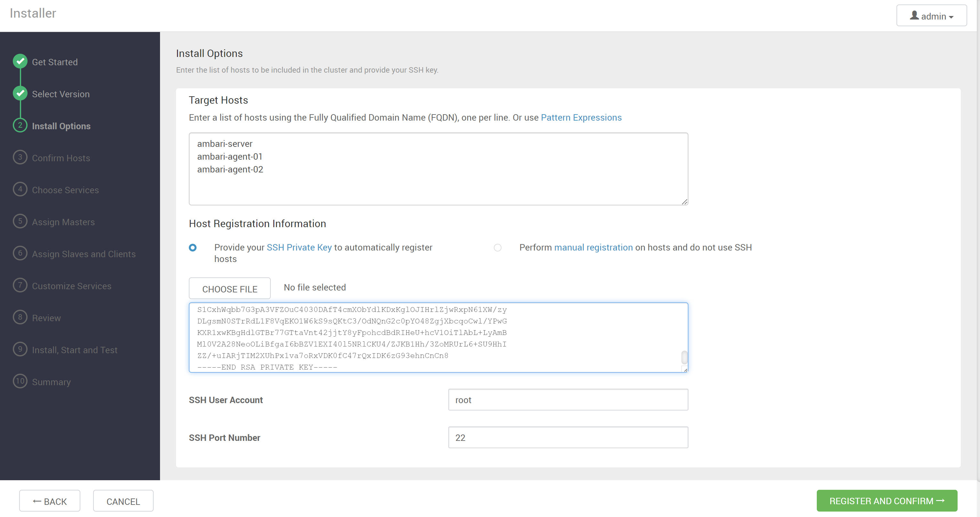Click the END RSA PRIVATE KEY line

[267, 367]
